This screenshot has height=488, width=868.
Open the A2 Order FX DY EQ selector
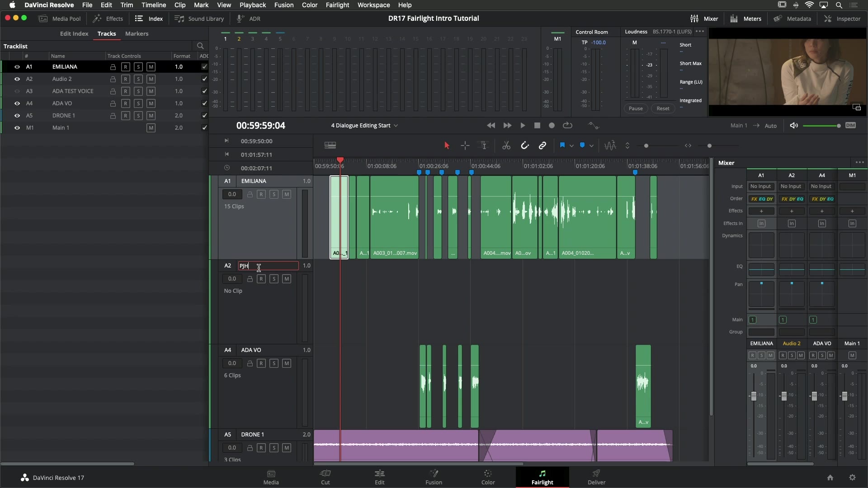[x=792, y=199]
